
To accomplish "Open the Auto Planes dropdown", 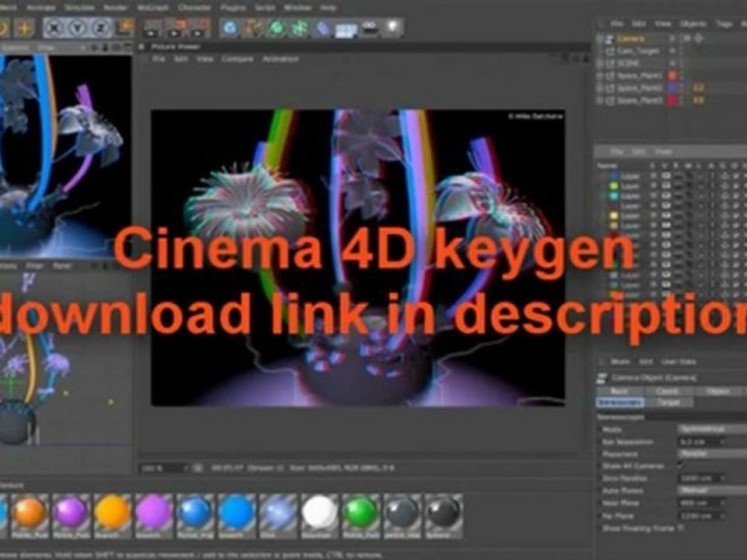I will click(711, 490).
